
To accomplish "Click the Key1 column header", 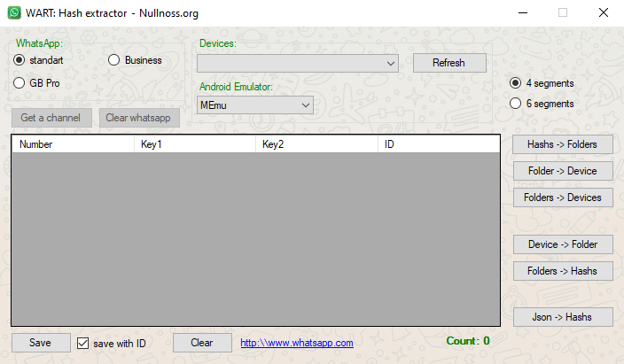I will pyautogui.click(x=194, y=144).
